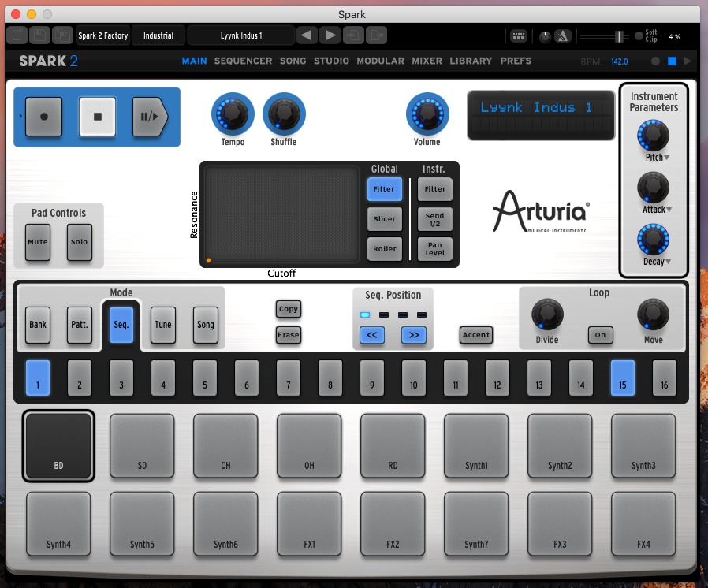Image resolution: width=708 pixels, height=588 pixels.
Task: Enable the Global Roller effect
Action: pos(384,248)
